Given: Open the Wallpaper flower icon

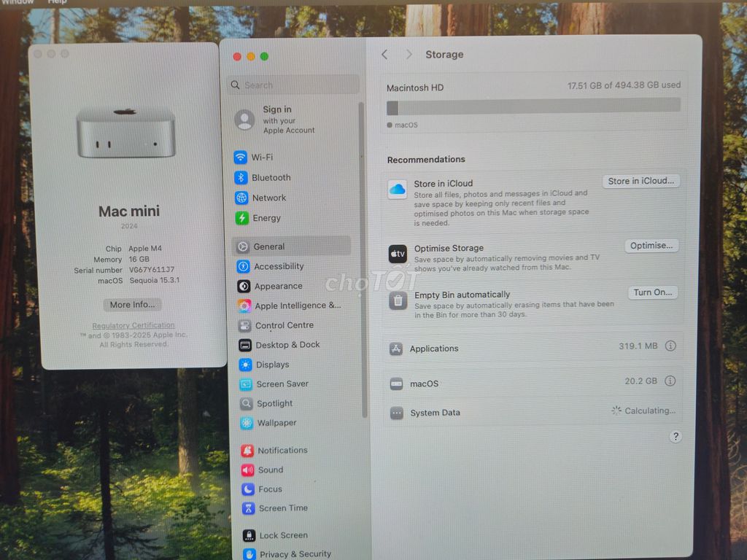Looking at the screenshot, I should 247,422.
